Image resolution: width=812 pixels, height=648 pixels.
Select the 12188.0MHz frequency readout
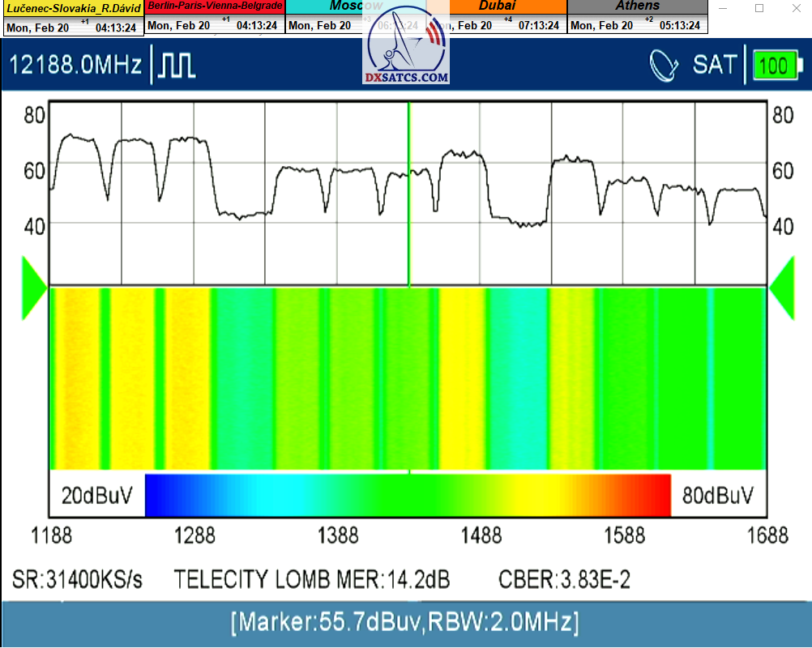coord(75,66)
